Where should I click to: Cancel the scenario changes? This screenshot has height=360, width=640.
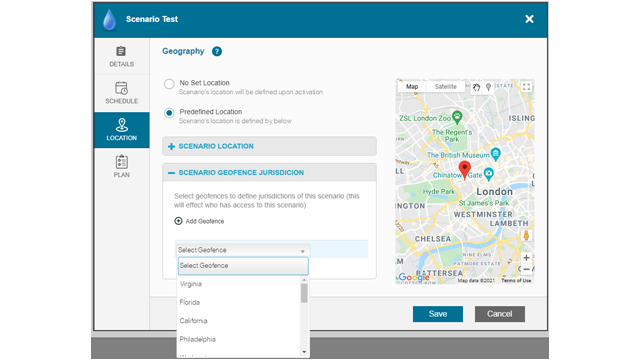pyautogui.click(x=500, y=314)
